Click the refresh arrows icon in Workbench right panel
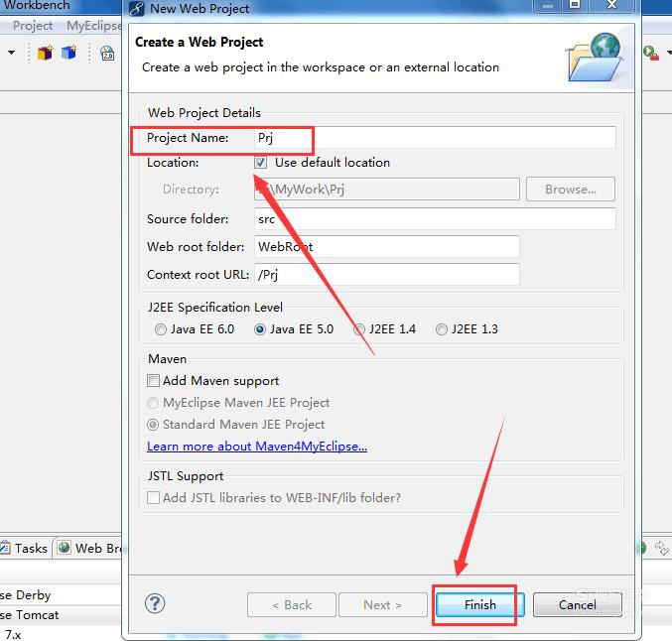The width and height of the screenshot is (672, 641). [661, 548]
